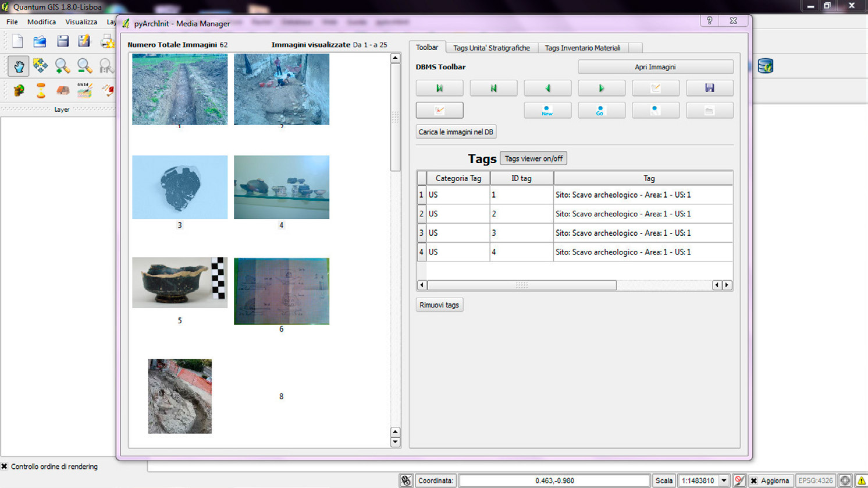Open the brick structure form icon

62,90
